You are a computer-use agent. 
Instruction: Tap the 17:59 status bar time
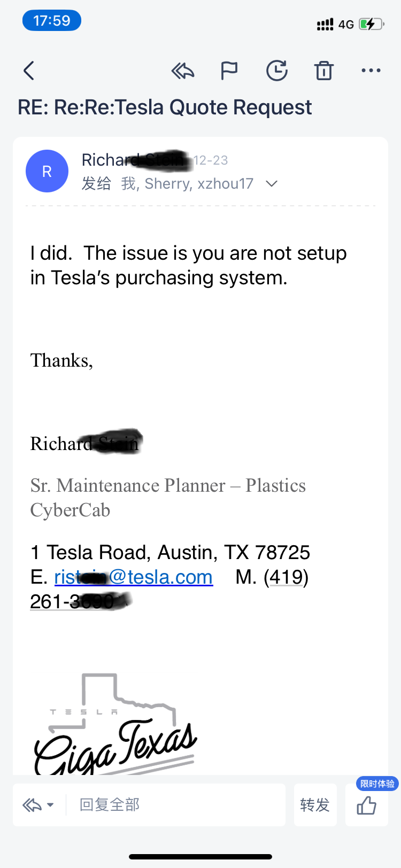pos(51,21)
